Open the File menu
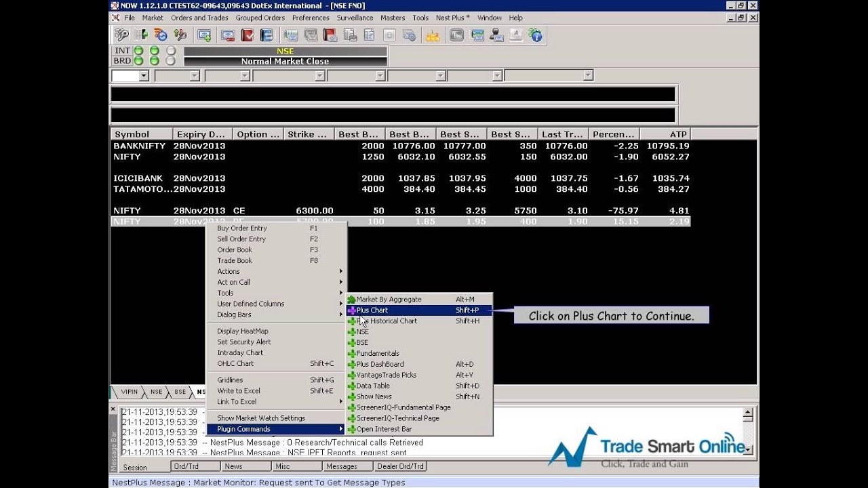 (x=130, y=18)
